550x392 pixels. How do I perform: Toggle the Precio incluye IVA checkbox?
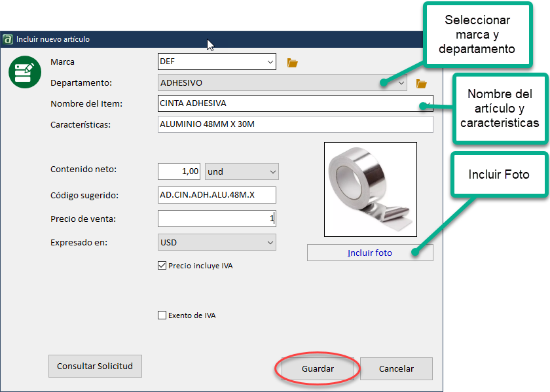click(162, 266)
